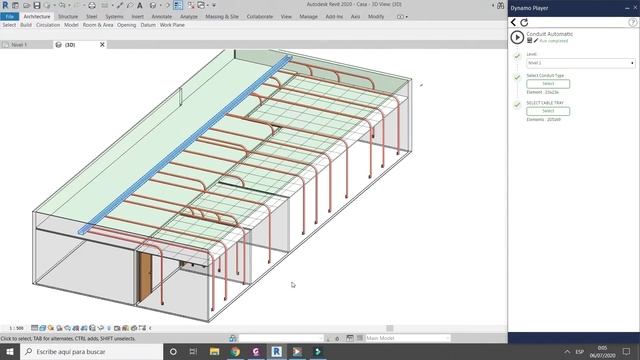Viewport: 640px width, 360px height.
Task: Click the Save icon in quick access toolbar
Action: coord(37,5)
